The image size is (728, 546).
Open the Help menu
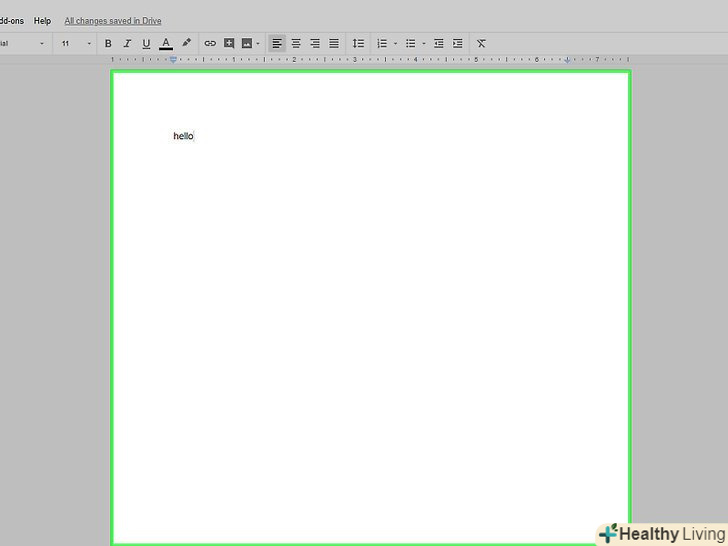(42, 21)
